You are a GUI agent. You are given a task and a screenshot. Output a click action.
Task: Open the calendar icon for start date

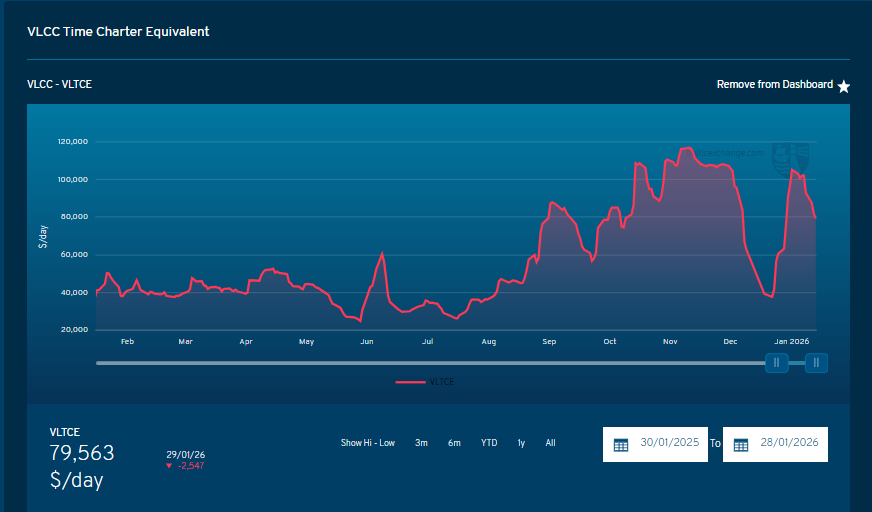[620, 445]
